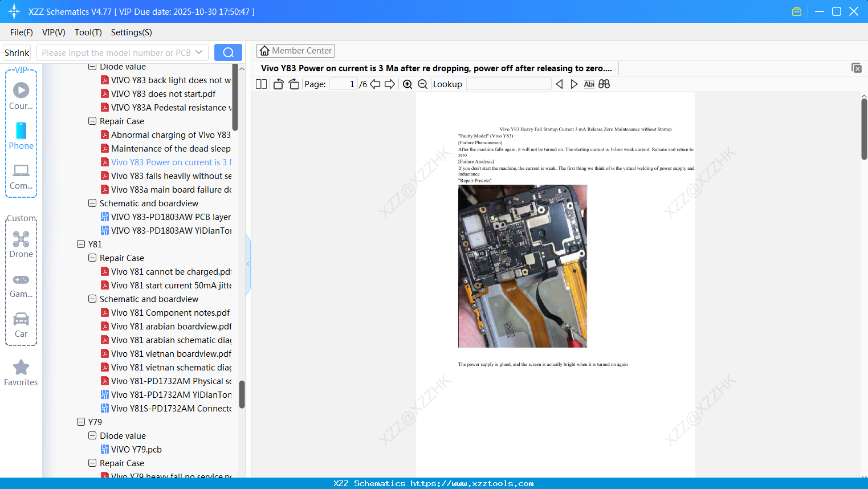Rotate the page clockwise

pyautogui.click(x=294, y=84)
